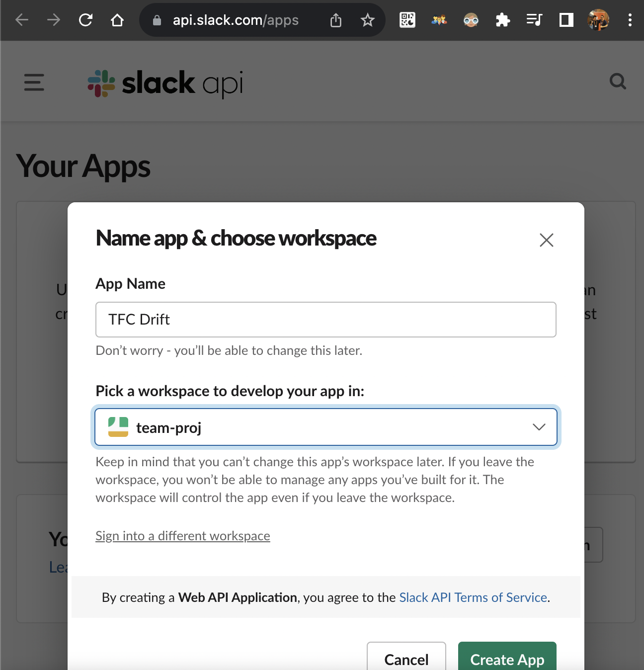644x670 pixels.
Task: Open the Extensions puzzle menu
Action: coord(503,20)
